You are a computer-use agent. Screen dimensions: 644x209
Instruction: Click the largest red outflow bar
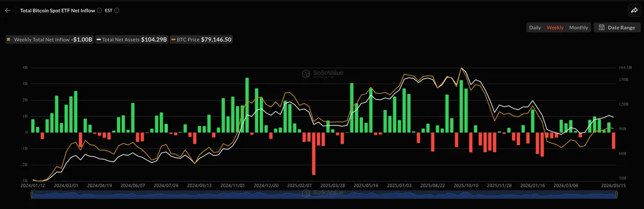point(314,153)
